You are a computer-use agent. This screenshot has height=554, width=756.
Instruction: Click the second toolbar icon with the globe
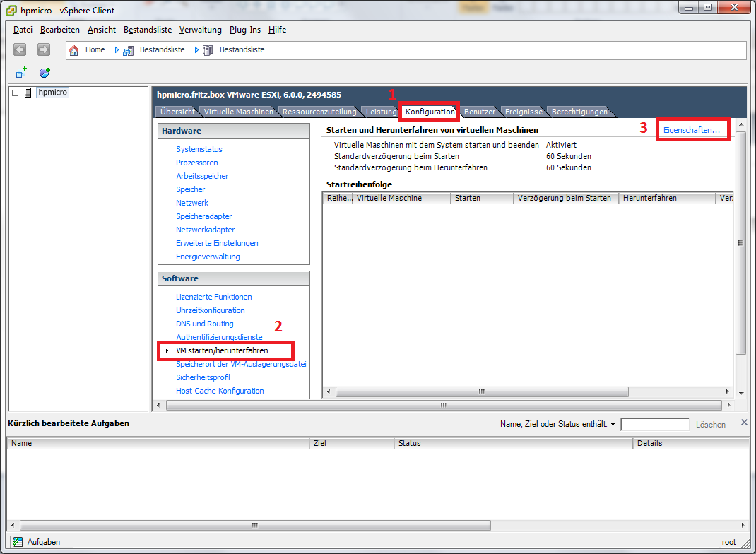[x=45, y=73]
